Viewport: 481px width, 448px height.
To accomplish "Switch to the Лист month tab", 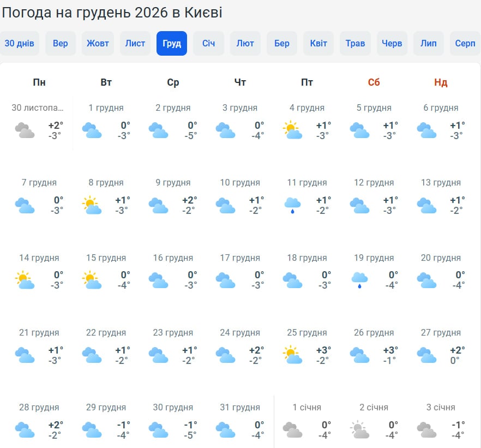I will 135,43.
